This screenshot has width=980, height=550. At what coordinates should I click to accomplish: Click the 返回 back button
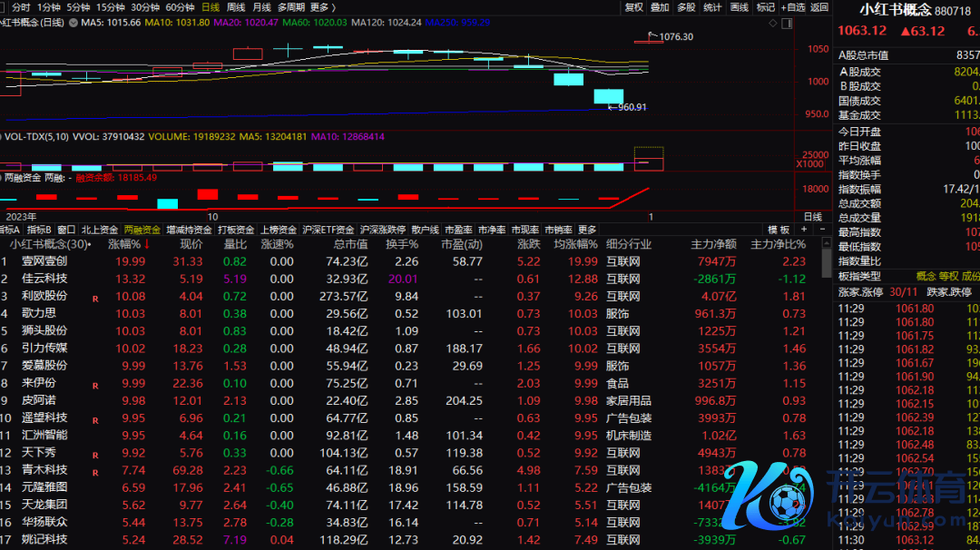point(819,7)
